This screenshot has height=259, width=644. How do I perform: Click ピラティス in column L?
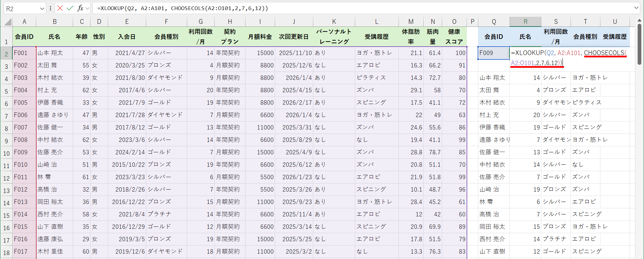click(371, 78)
